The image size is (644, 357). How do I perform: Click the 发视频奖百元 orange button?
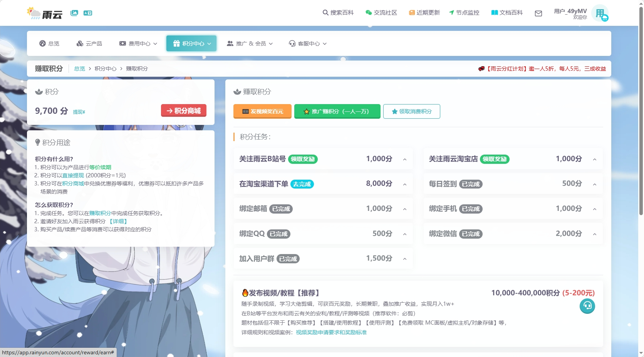[262, 111]
